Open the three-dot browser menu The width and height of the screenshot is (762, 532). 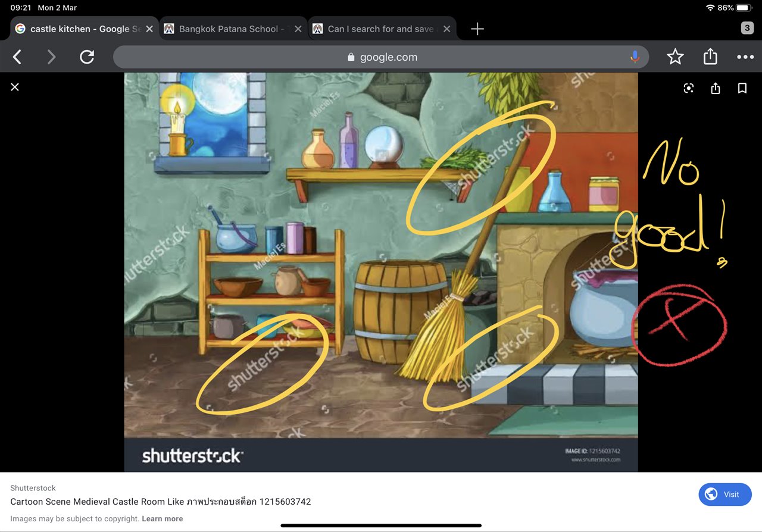coord(745,57)
